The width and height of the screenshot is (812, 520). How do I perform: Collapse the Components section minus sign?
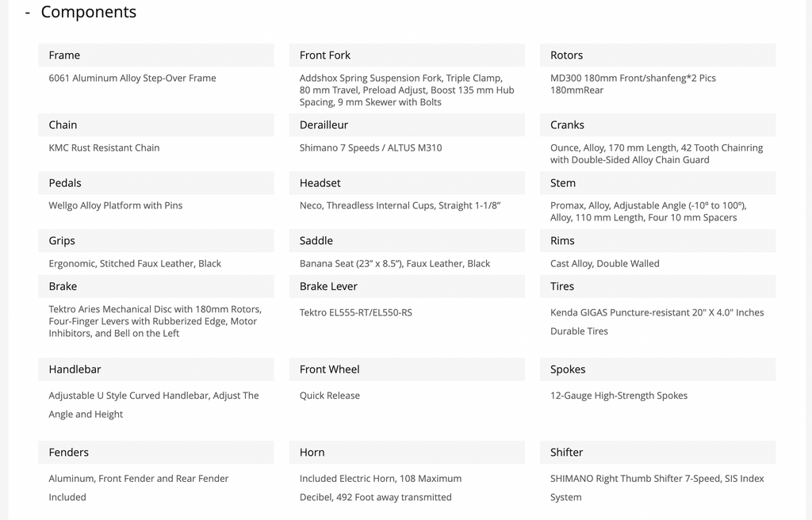[x=28, y=13]
